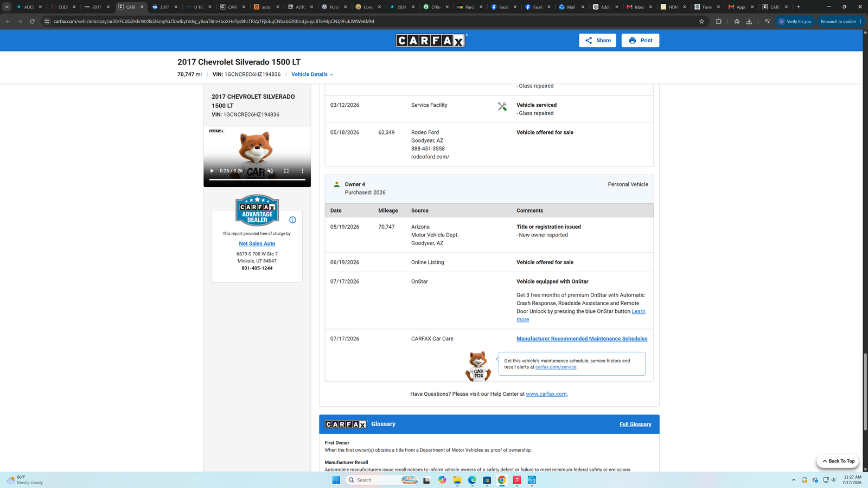Image resolution: width=868 pixels, height=488 pixels.
Task: Bookmark this page with star icon
Action: (701, 22)
